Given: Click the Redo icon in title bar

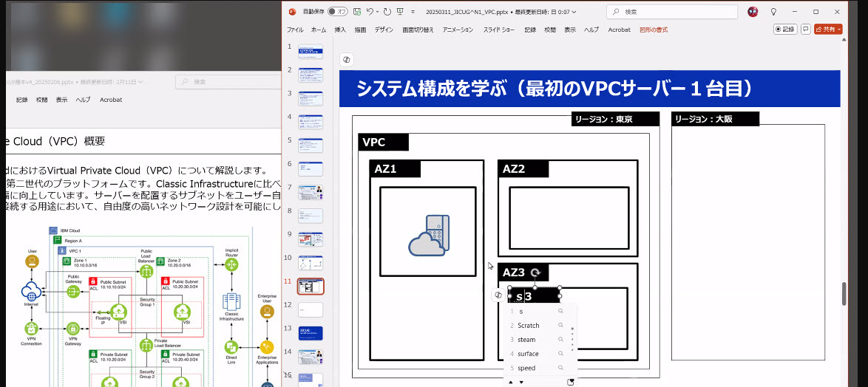Looking at the screenshot, I should (x=387, y=12).
